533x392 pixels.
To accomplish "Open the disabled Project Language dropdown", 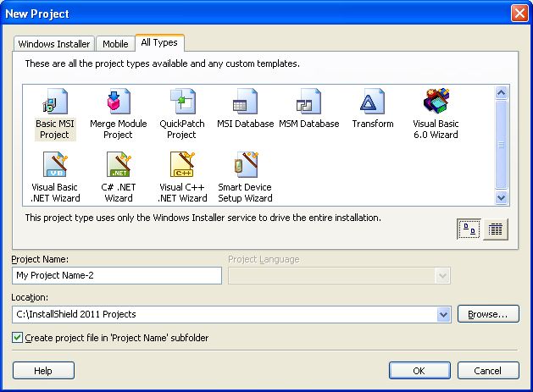I will point(442,275).
